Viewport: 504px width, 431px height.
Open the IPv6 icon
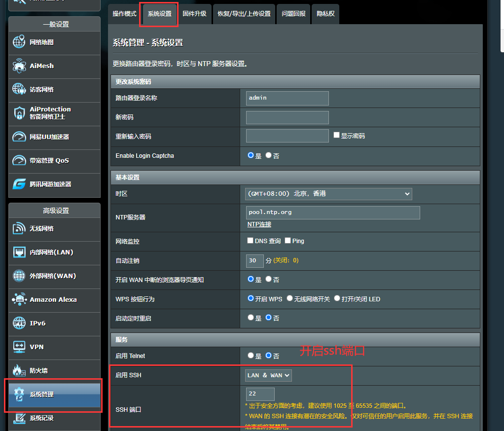point(19,323)
